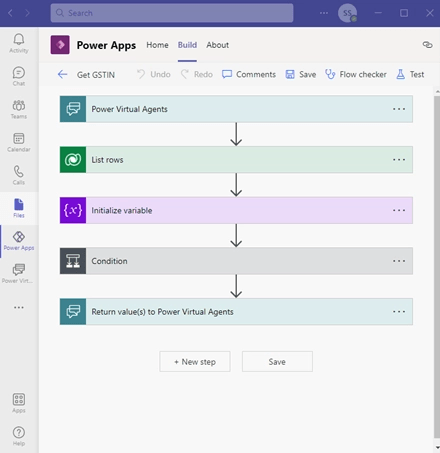Open options for Return value(s) step

[399, 312]
